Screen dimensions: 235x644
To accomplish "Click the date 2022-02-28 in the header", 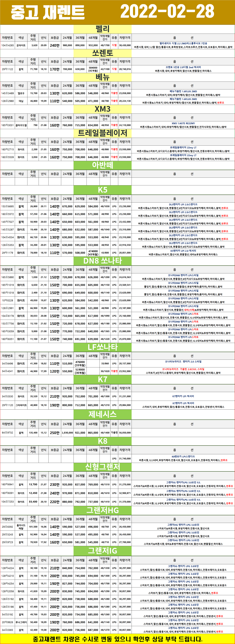I will pyautogui.click(x=167, y=11).
